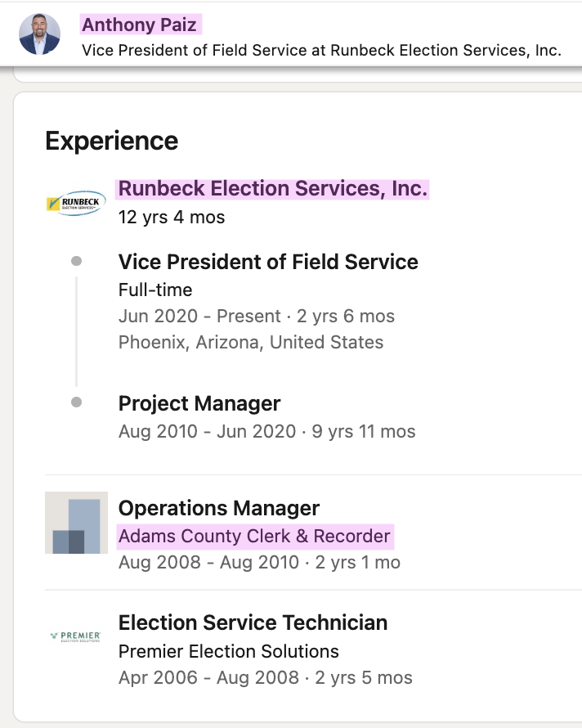Click the Experience section heading
This screenshot has width=582, height=728.
112,141
